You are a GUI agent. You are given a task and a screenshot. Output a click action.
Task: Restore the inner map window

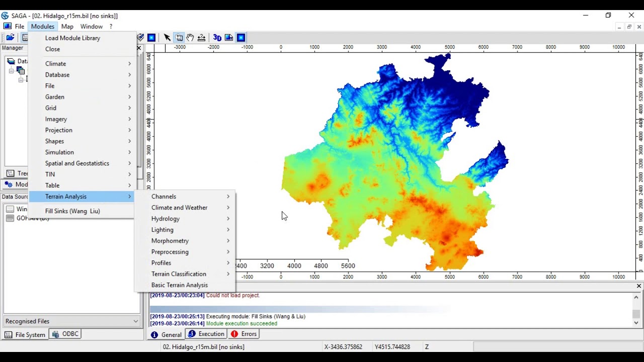click(x=629, y=27)
